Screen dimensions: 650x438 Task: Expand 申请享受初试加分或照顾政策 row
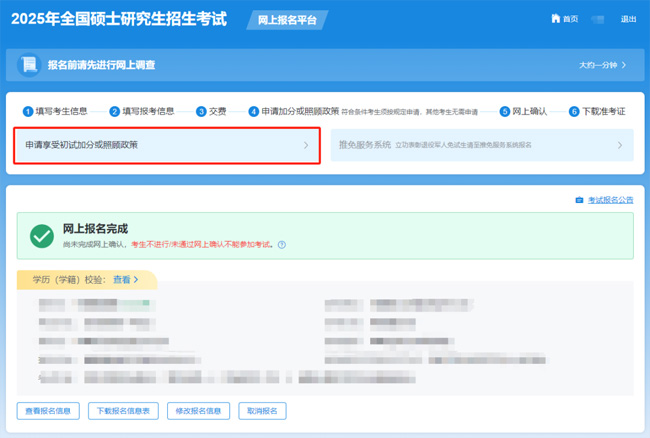pyautogui.click(x=167, y=145)
